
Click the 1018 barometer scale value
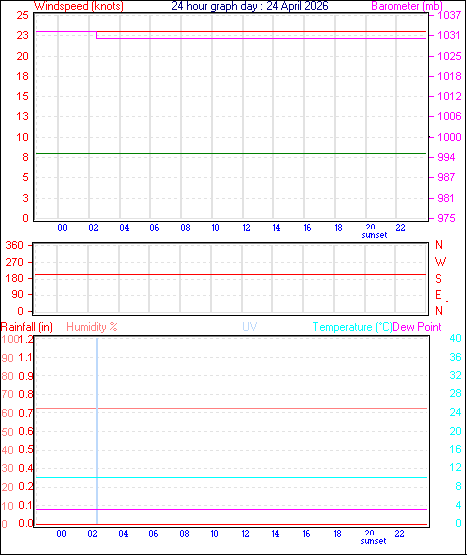coord(449,76)
